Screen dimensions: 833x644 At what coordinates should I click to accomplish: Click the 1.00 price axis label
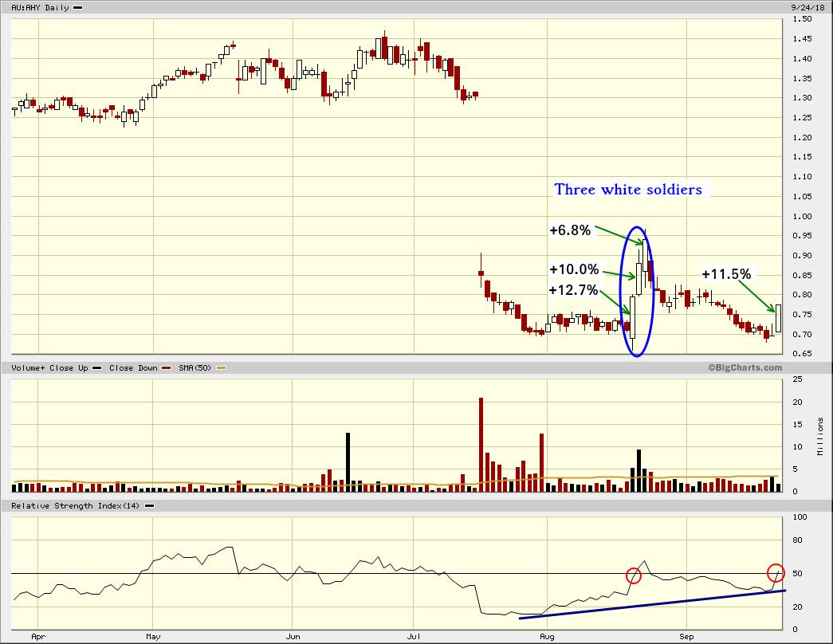(802, 216)
